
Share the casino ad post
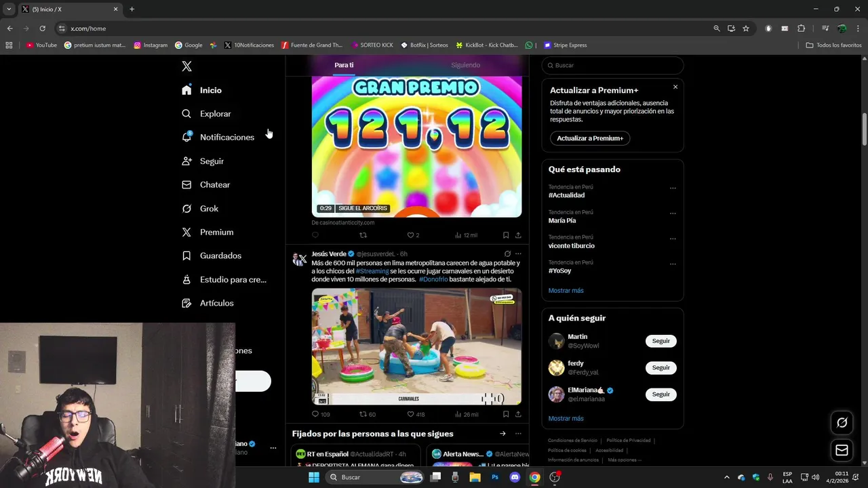coord(518,235)
